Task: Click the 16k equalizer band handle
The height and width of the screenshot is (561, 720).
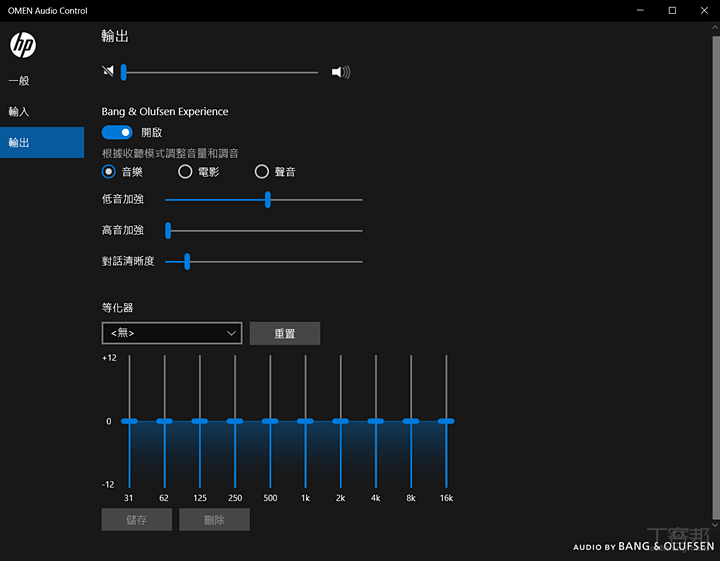Action: (446, 421)
